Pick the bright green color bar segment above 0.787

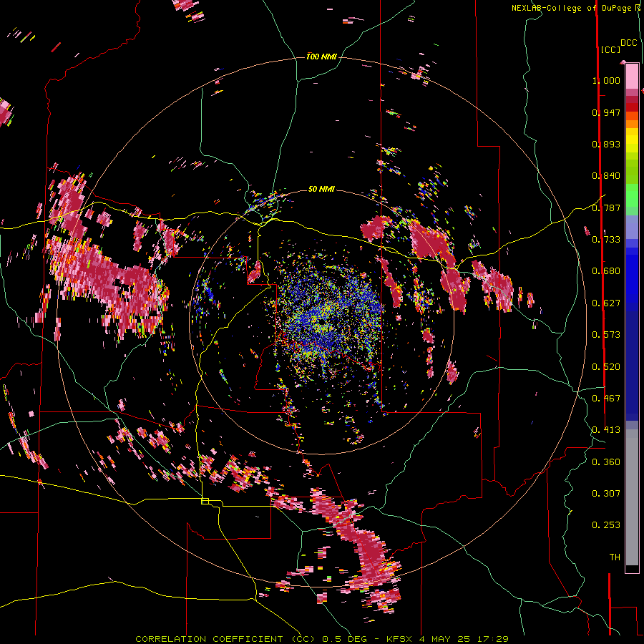(x=632, y=195)
